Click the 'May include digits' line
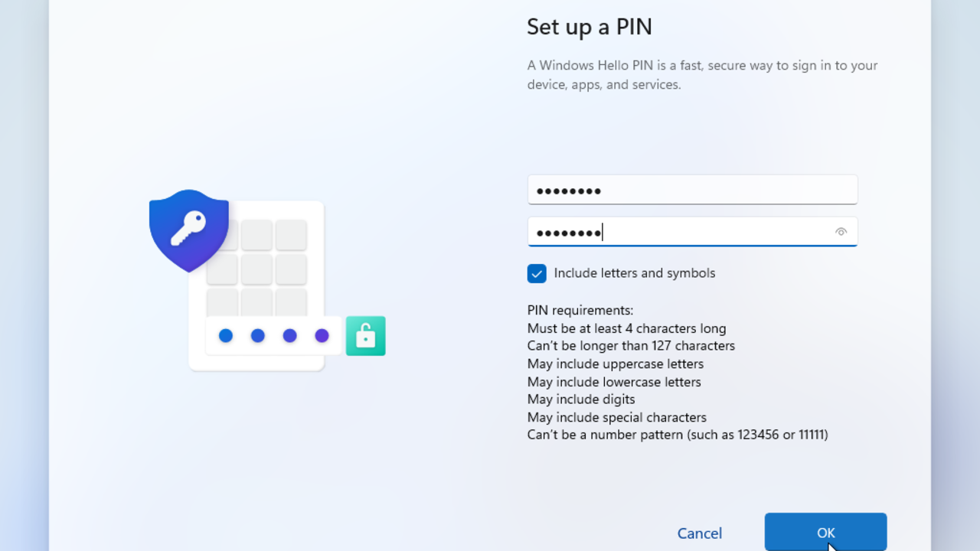980x551 pixels. [x=580, y=399]
